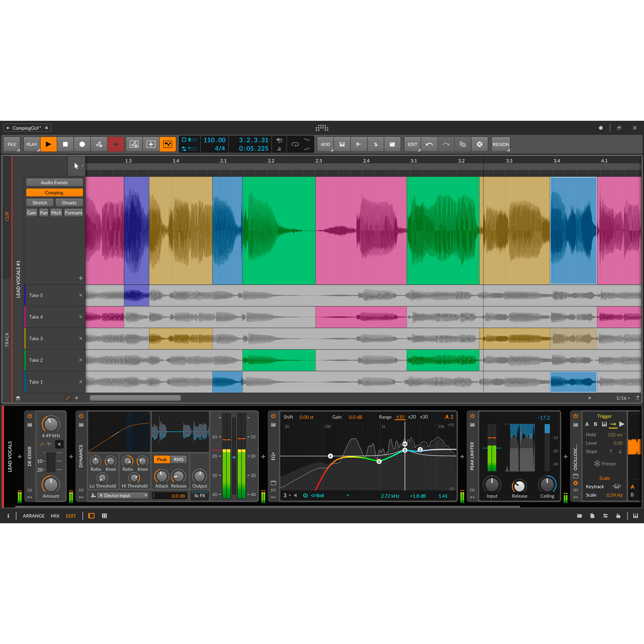Undo the last edit action
This screenshot has height=644, width=644.
pos(429,144)
